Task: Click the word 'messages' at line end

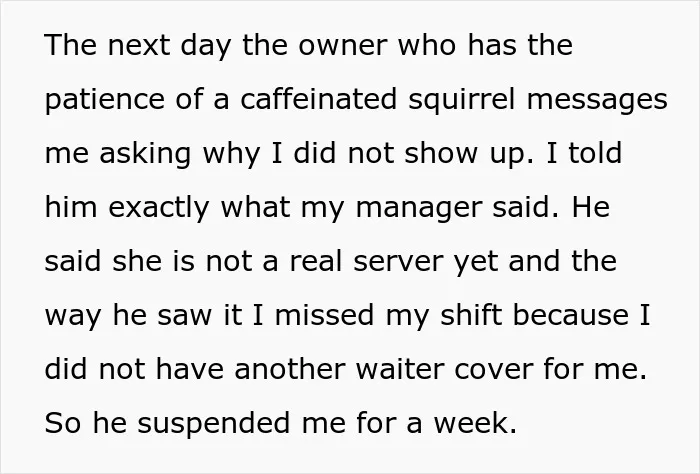Action: (597, 101)
